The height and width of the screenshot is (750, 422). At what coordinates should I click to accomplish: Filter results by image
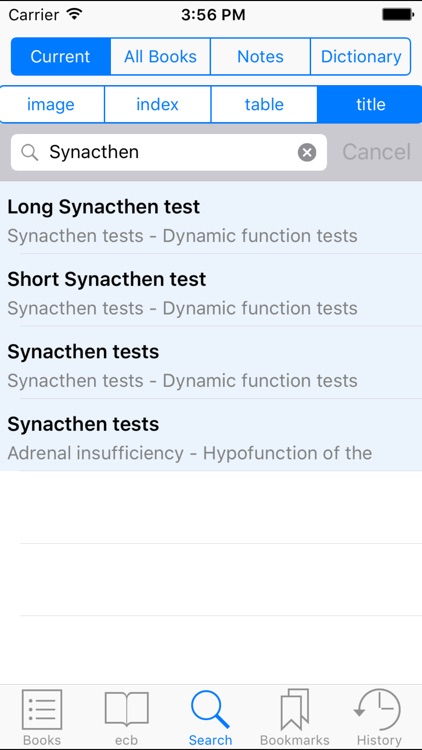(52, 104)
